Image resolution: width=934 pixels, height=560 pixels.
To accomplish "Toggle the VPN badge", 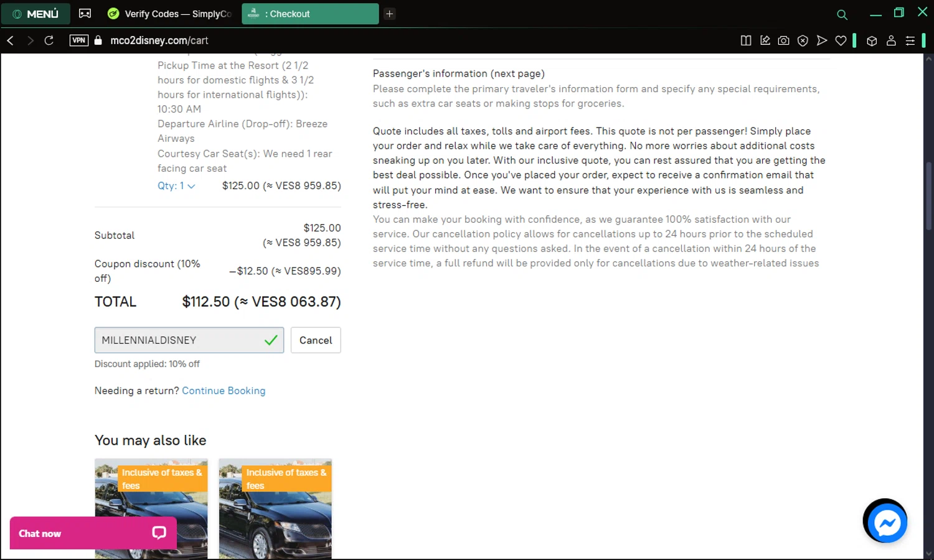I will pos(78,40).
